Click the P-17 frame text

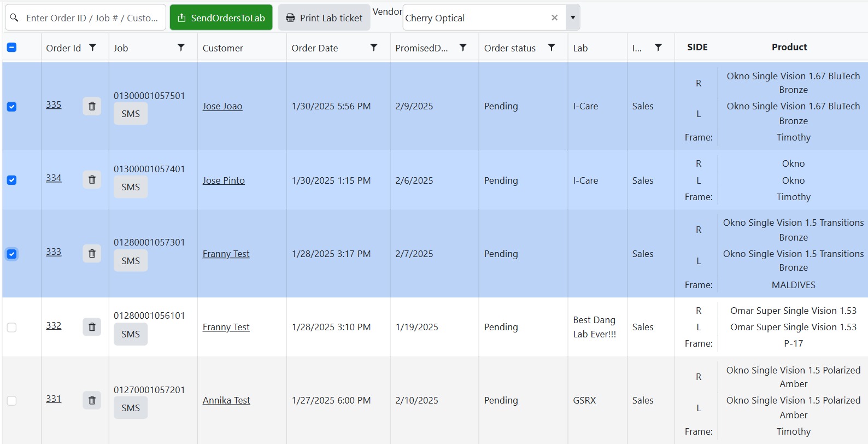794,343
